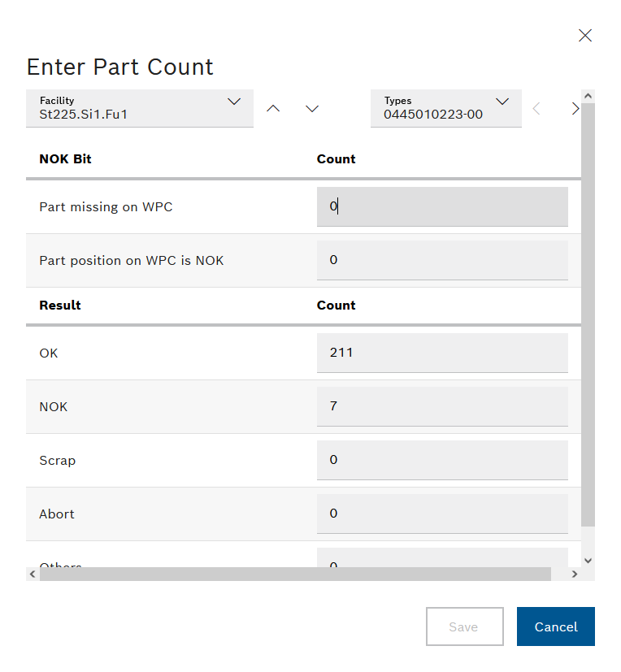Close the Enter Part Count dialog
This screenshot has height=672, width=621.
pyautogui.click(x=584, y=35)
